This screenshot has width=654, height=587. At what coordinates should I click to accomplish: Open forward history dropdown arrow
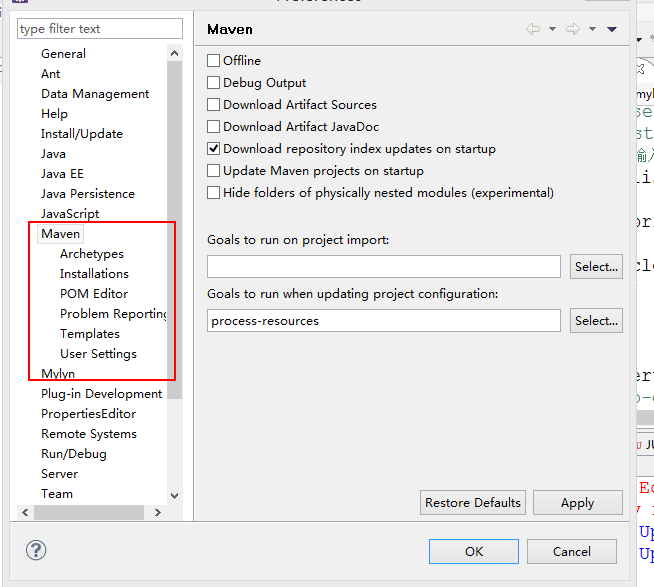[x=592, y=30]
